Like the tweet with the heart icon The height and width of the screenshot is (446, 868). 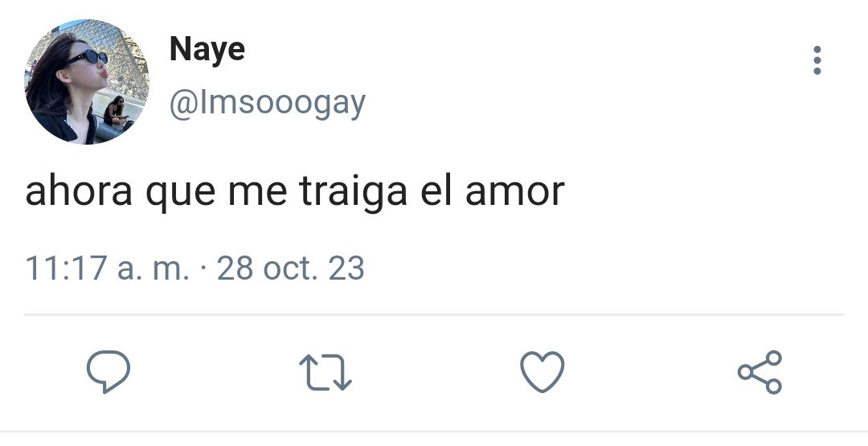(x=542, y=372)
